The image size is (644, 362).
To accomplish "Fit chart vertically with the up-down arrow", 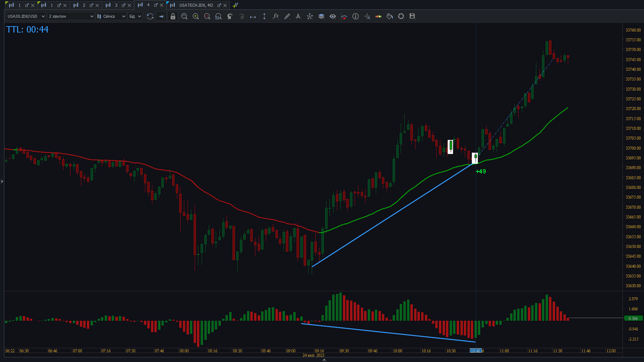I will coord(264,16).
